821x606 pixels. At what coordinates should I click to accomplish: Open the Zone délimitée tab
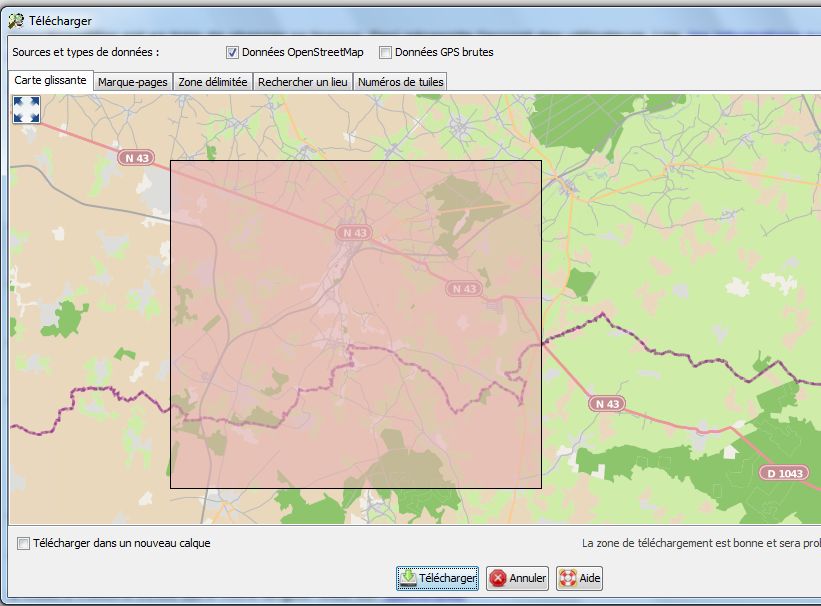(x=212, y=82)
